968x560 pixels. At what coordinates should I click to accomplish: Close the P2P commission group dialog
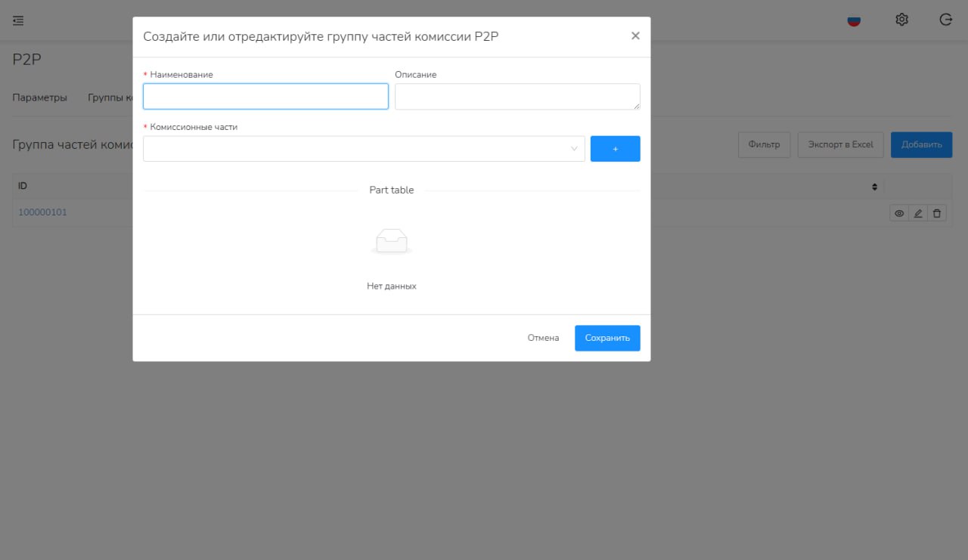click(x=635, y=36)
